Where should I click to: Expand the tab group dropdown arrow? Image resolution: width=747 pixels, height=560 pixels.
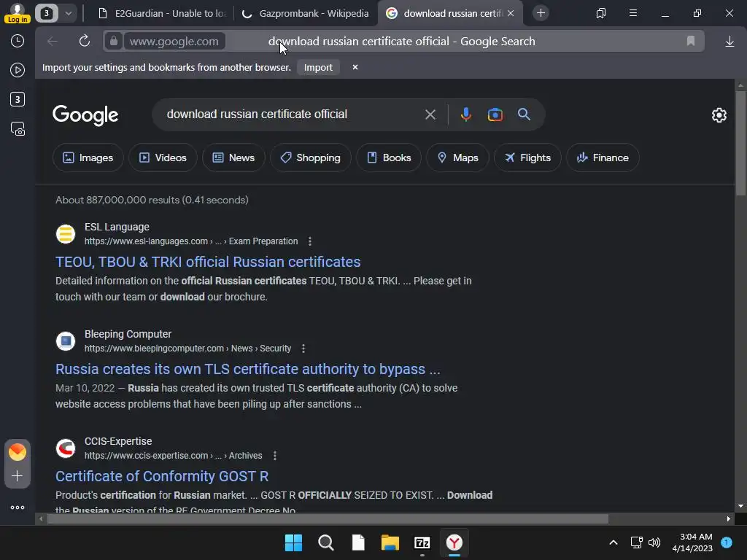coord(69,13)
